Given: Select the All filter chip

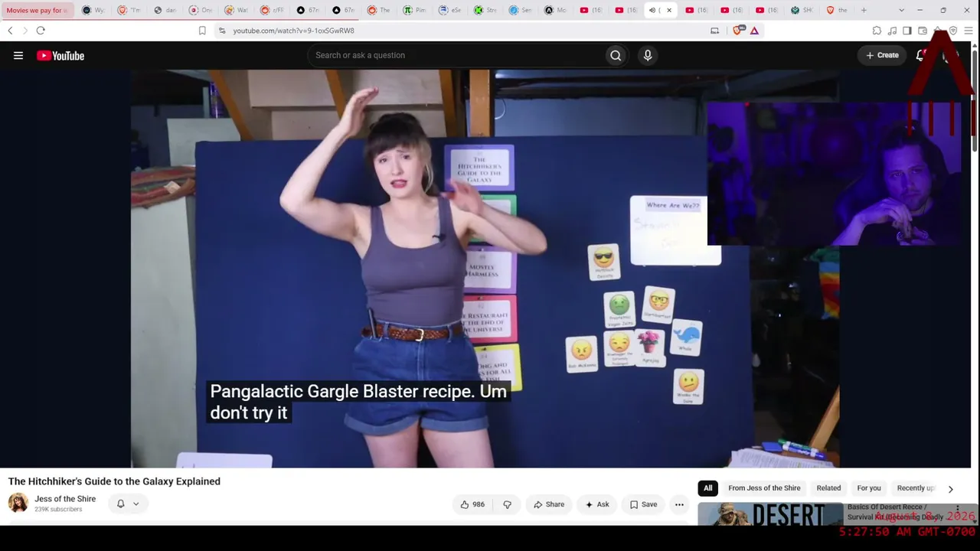Looking at the screenshot, I should pos(708,488).
